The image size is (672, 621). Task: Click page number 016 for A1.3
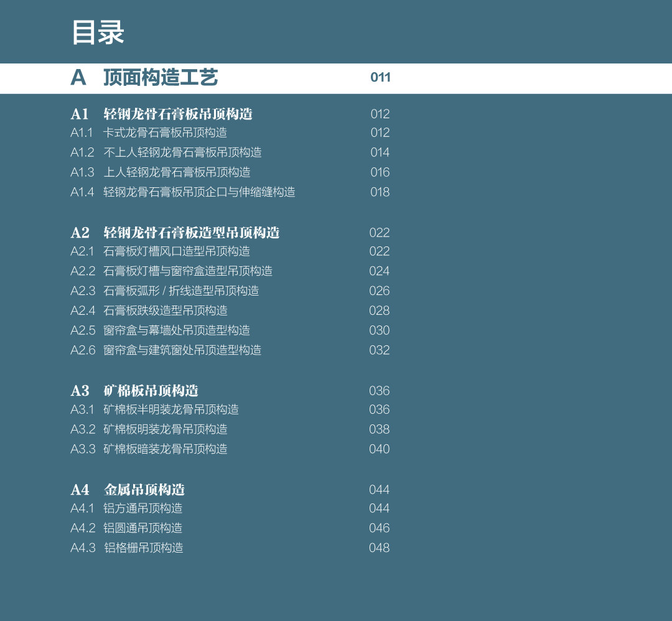(380, 172)
